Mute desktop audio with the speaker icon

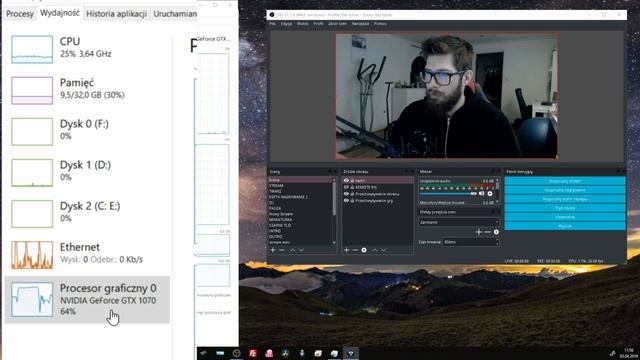pos(482,193)
